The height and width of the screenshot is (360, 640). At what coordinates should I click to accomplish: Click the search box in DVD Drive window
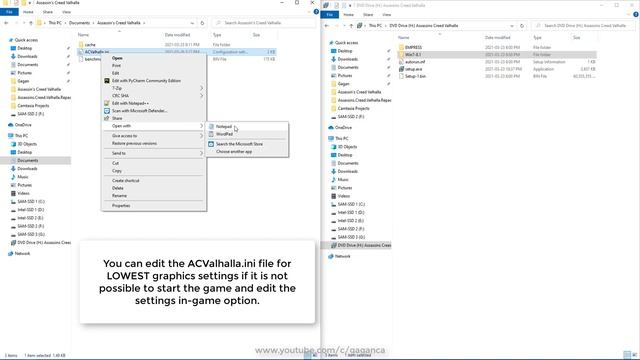(584, 26)
